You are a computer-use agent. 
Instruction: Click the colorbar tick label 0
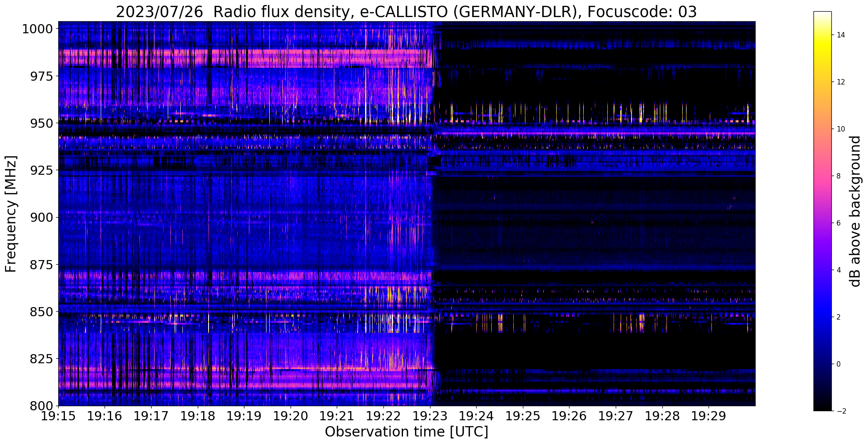tap(839, 364)
